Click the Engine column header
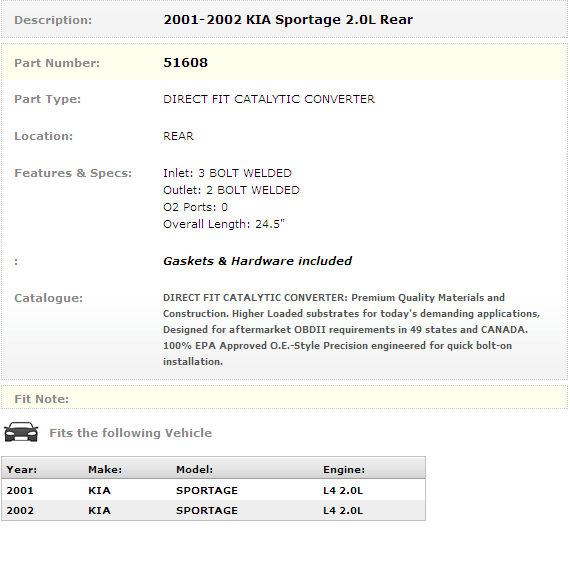Screen dimensions: 570x561 [x=344, y=469]
